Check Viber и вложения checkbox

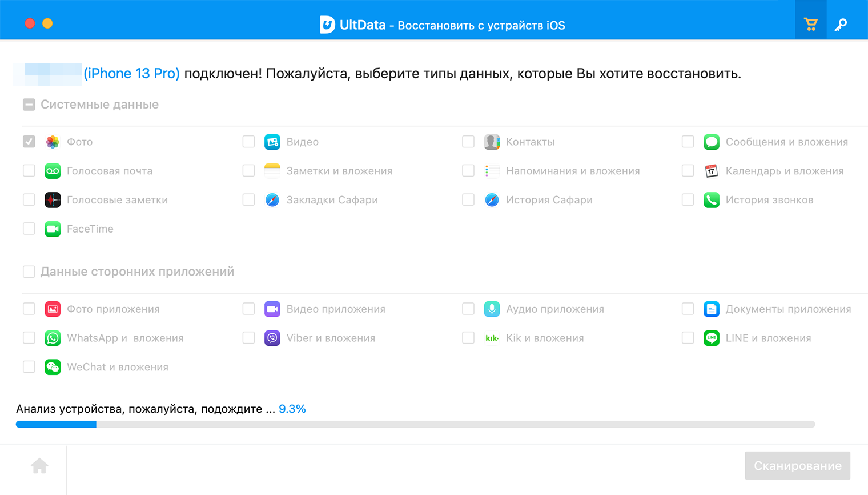pos(248,338)
